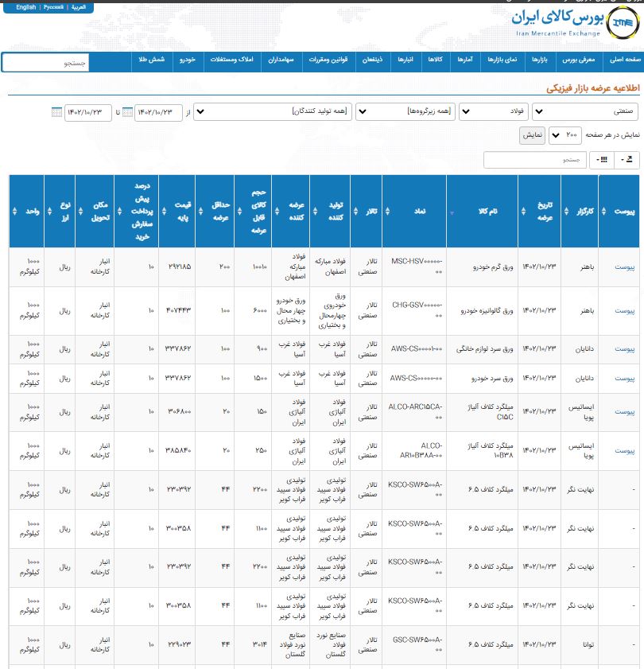Sort by حجم کالای قابل عرضه arrows
Viewport: 644px width, 669px height.
[239, 211]
